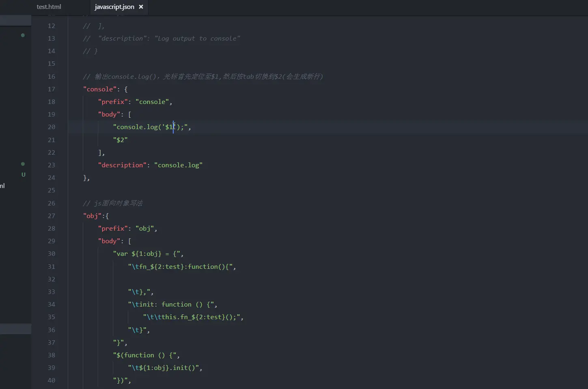Click the "body": [ text on line 29
This screenshot has width=588, height=389.
[114, 241]
